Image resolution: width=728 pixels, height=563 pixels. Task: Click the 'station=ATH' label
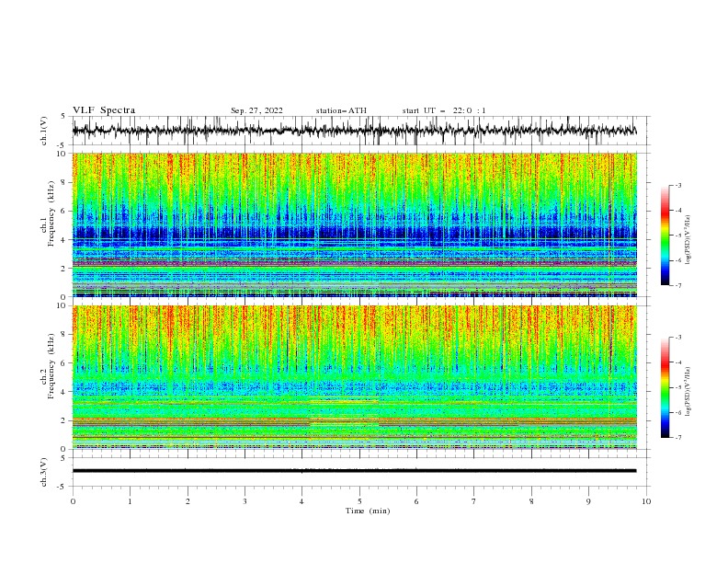click(x=341, y=110)
